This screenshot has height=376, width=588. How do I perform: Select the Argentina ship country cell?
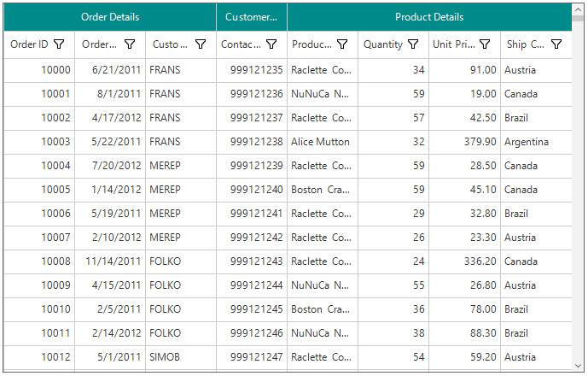[x=536, y=142]
